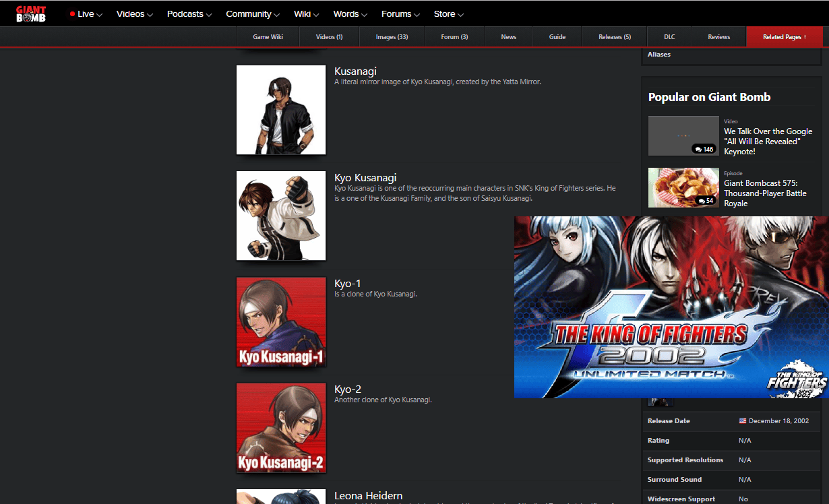The image size is (829, 504).
Task: Open 'We Talk Over the Google' video link
Action: [x=768, y=141]
